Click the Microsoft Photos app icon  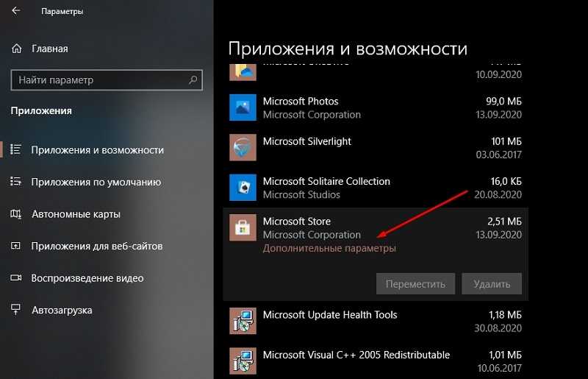243,107
